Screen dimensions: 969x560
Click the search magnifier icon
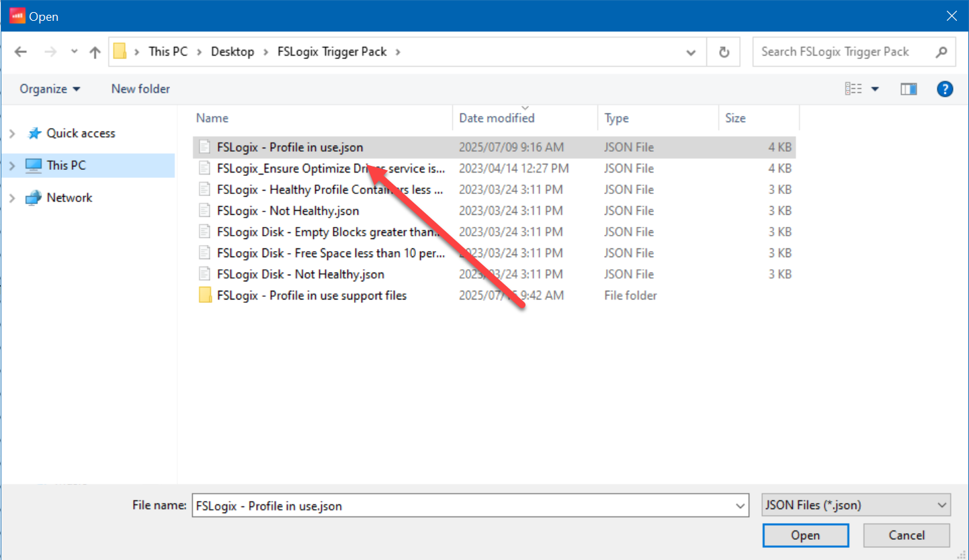[x=941, y=52]
